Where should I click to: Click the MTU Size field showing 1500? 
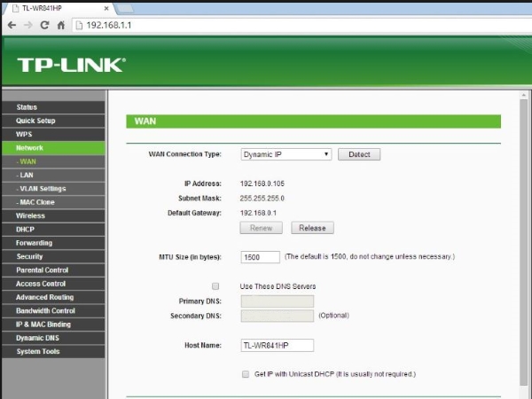260,257
